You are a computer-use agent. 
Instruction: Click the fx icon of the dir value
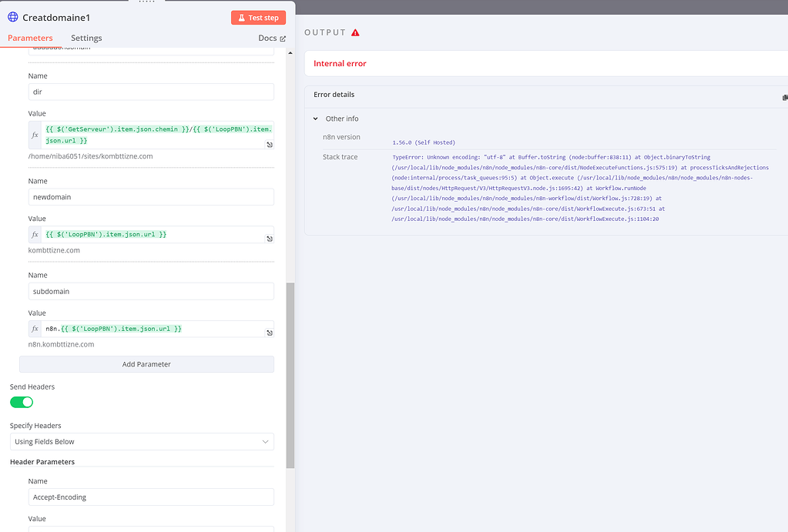[x=35, y=135]
